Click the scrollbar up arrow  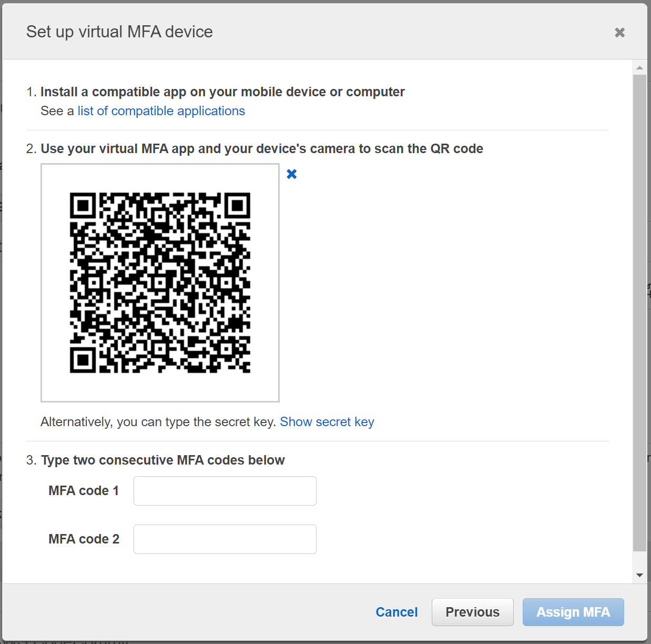tap(639, 68)
